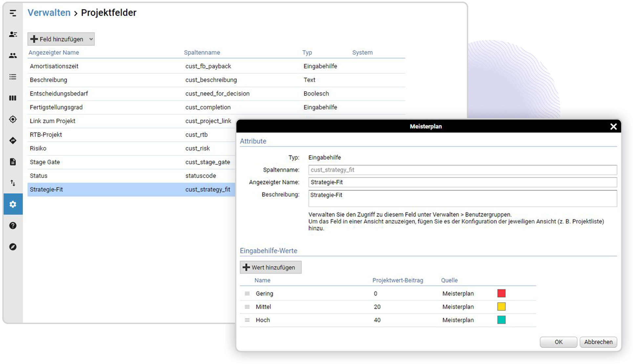
Task: Grab the drag handle of Hoch row
Action: click(x=247, y=320)
